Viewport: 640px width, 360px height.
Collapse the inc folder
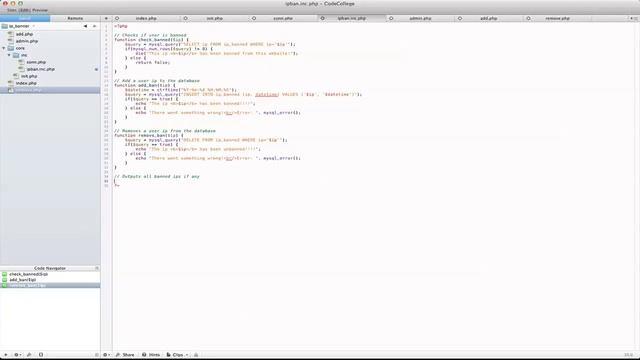click(x=9, y=55)
